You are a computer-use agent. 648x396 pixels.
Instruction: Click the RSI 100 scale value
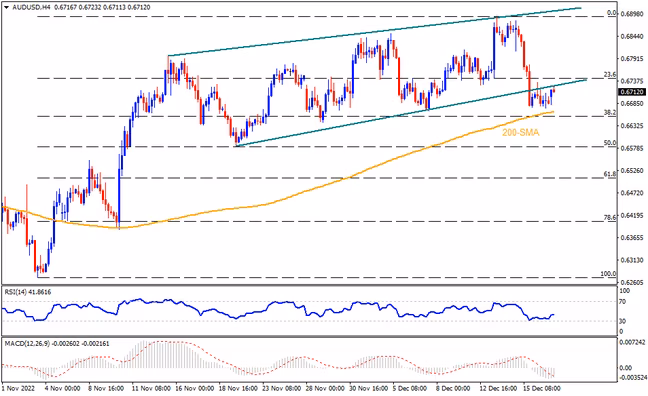pyautogui.click(x=624, y=291)
